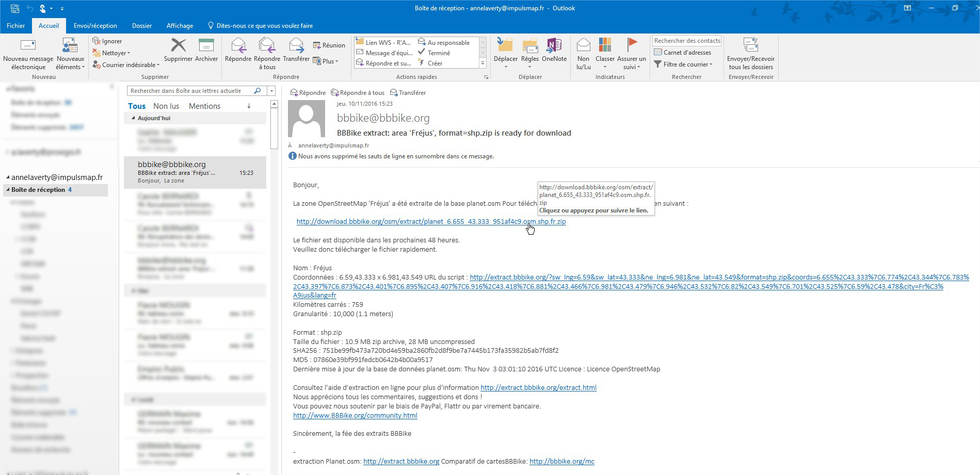Image resolution: width=980 pixels, height=475 pixels.
Task: Switch to Envoi/réception tab
Action: tap(95, 26)
